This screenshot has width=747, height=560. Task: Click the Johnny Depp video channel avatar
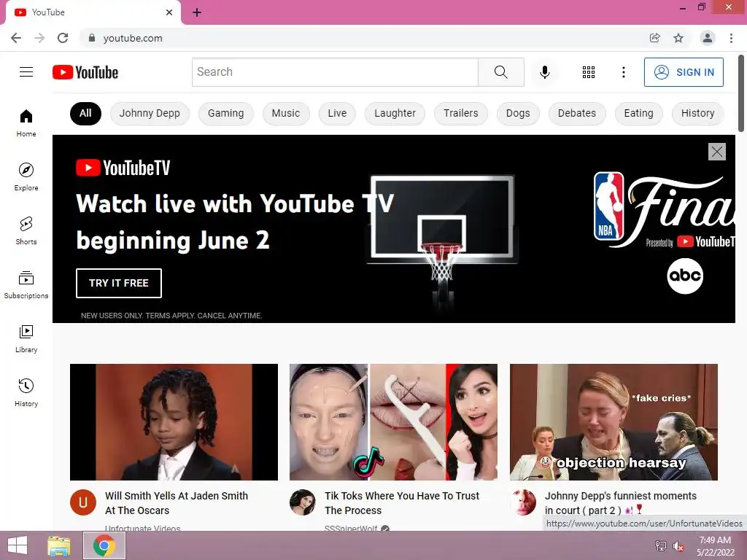(x=523, y=502)
